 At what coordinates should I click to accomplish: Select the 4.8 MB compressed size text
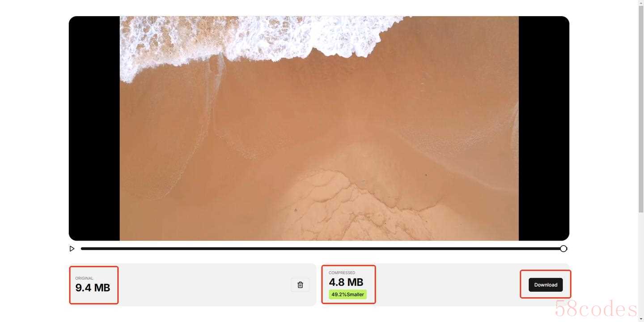346,282
